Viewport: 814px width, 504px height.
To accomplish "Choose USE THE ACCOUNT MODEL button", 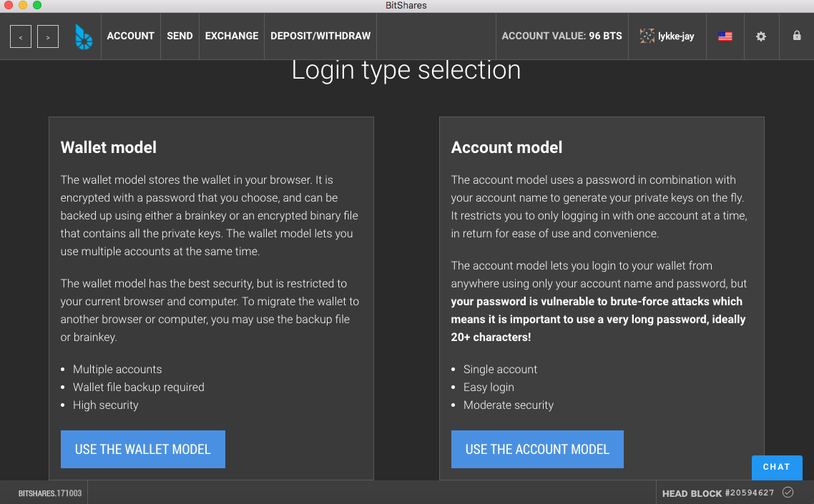I will (x=537, y=449).
